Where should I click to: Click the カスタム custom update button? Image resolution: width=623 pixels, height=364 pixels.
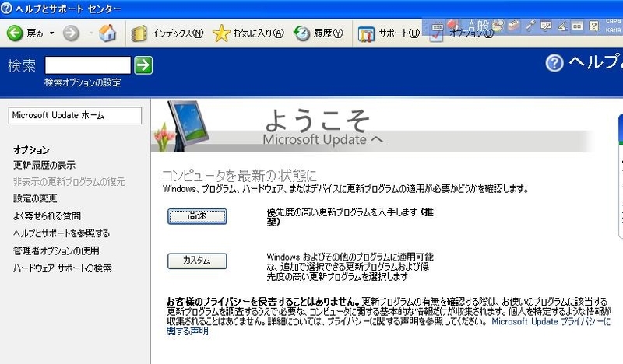(x=197, y=261)
